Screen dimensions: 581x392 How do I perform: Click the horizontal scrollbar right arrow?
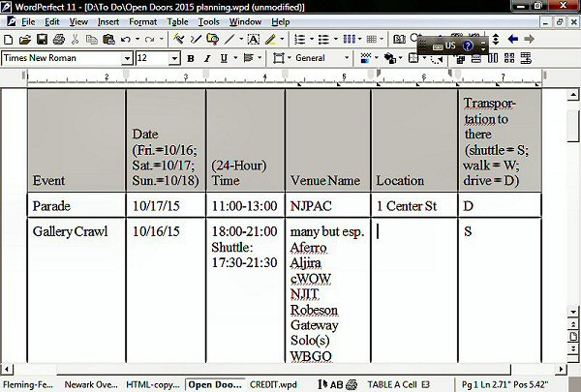(x=561, y=369)
